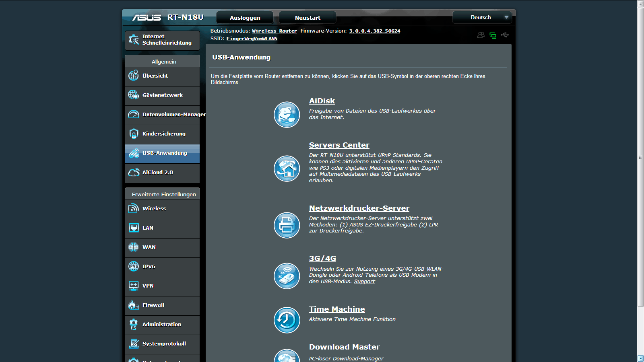Click the Allgemein section header

coord(162,62)
